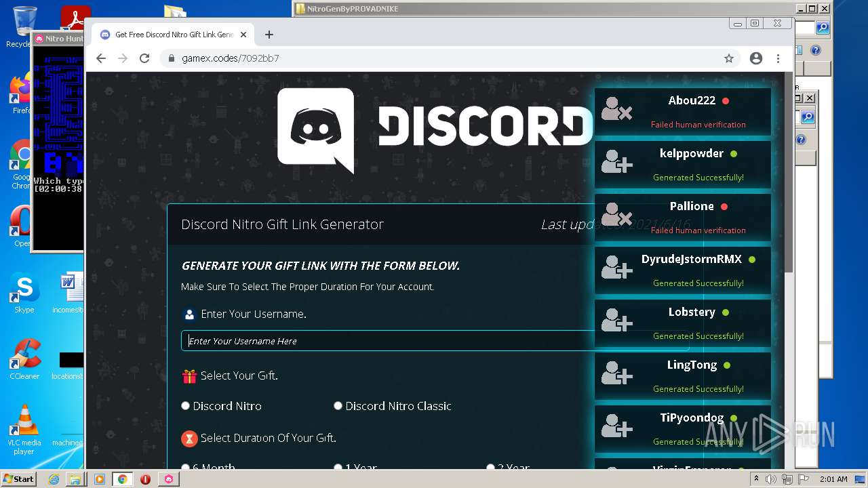The image size is (868, 488).
Task: Open the Opera taskbar icon
Action: point(145,479)
